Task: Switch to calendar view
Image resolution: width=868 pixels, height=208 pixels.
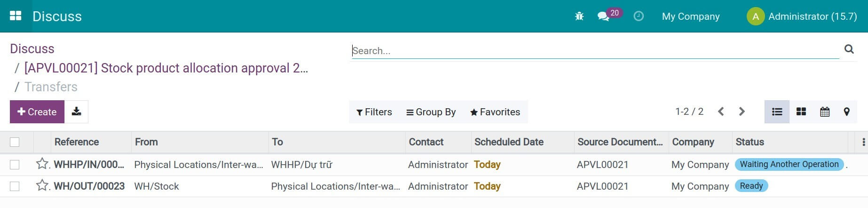Action: click(824, 112)
